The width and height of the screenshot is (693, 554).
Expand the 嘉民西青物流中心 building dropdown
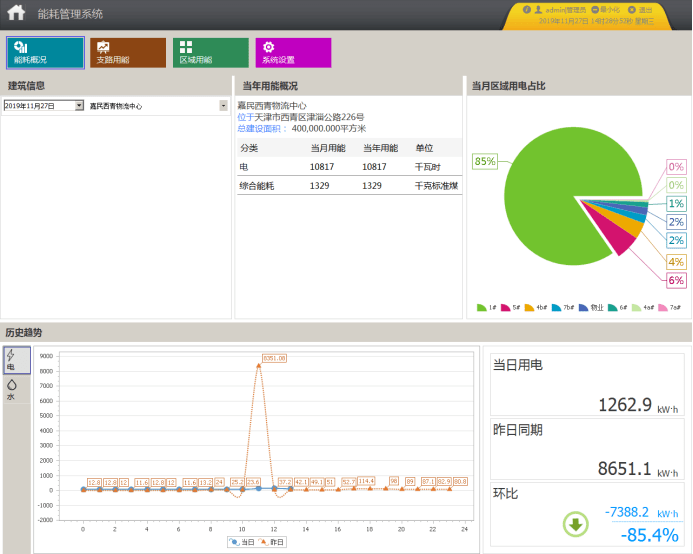click(223, 106)
